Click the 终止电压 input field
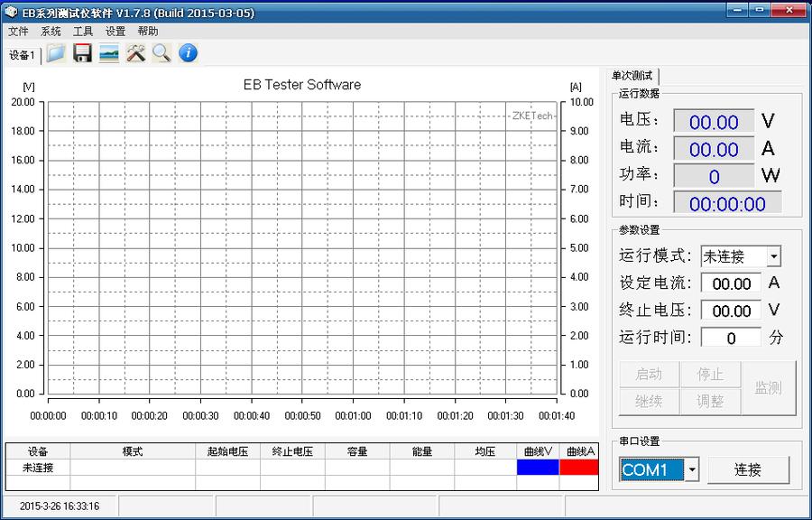The width and height of the screenshot is (812, 520). 731,311
